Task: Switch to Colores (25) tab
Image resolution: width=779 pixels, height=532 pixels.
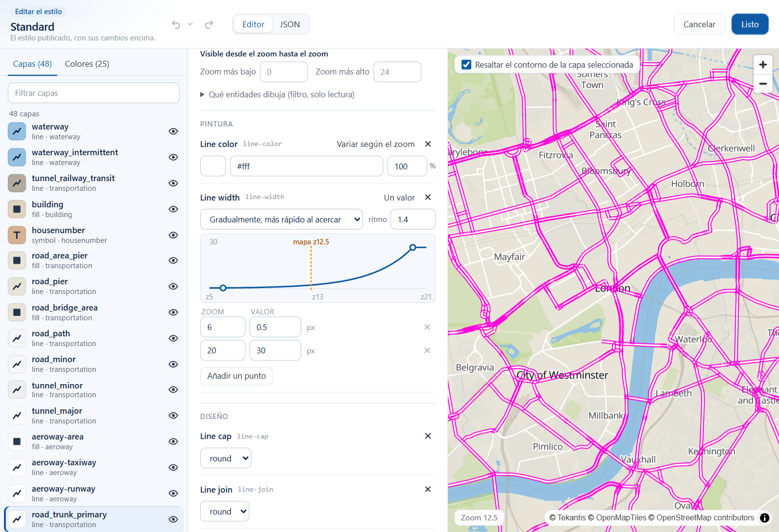Action: pos(87,64)
